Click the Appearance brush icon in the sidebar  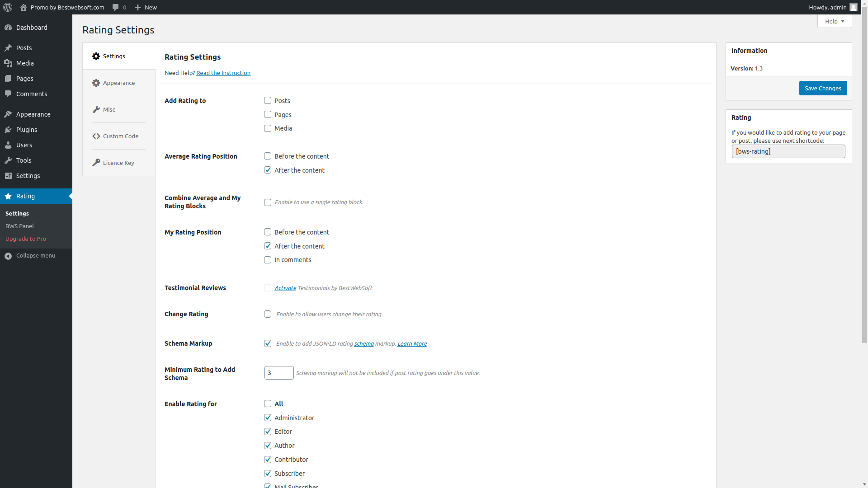tap(8, 114)
